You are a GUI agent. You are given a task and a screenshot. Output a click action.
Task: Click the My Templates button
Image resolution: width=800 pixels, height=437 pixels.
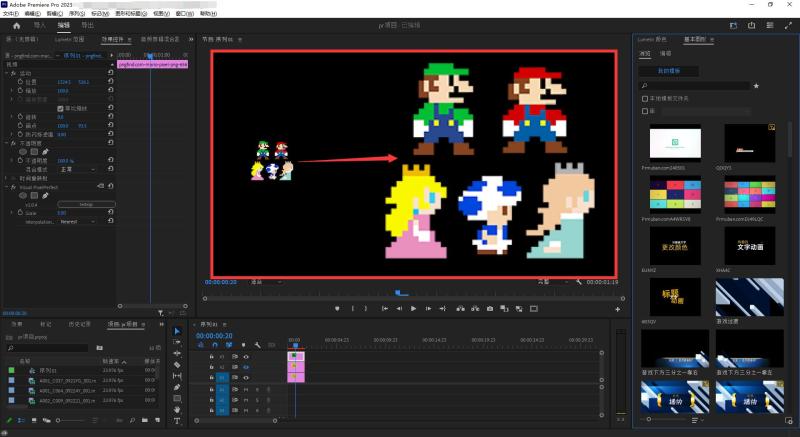[668, 70]
